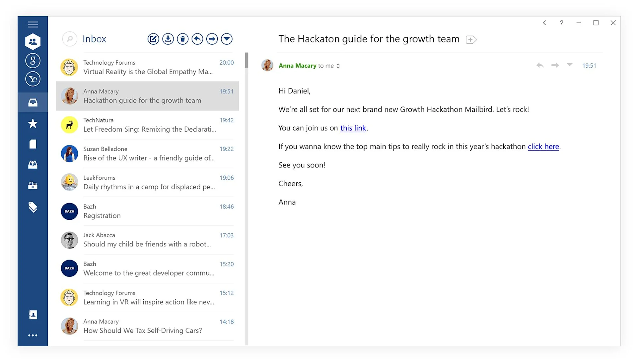Open the address book icon near sidebar bottom

click(x=33, y=315)
